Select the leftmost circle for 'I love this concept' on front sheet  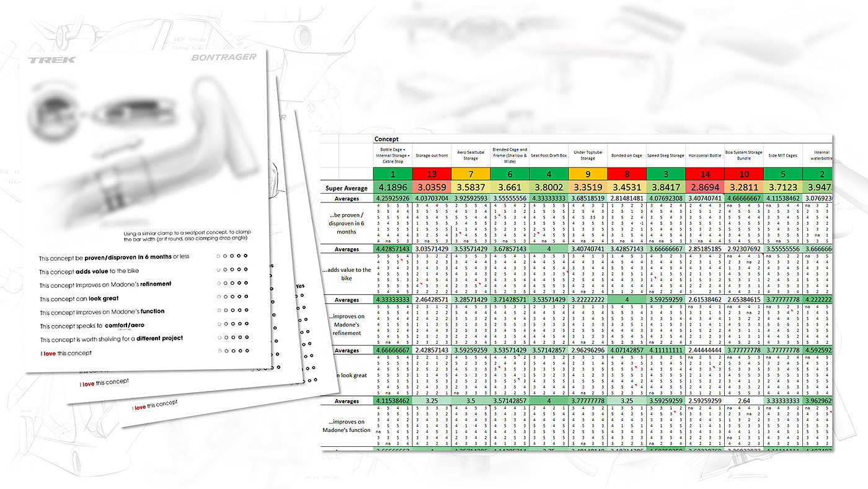[219, 352]
